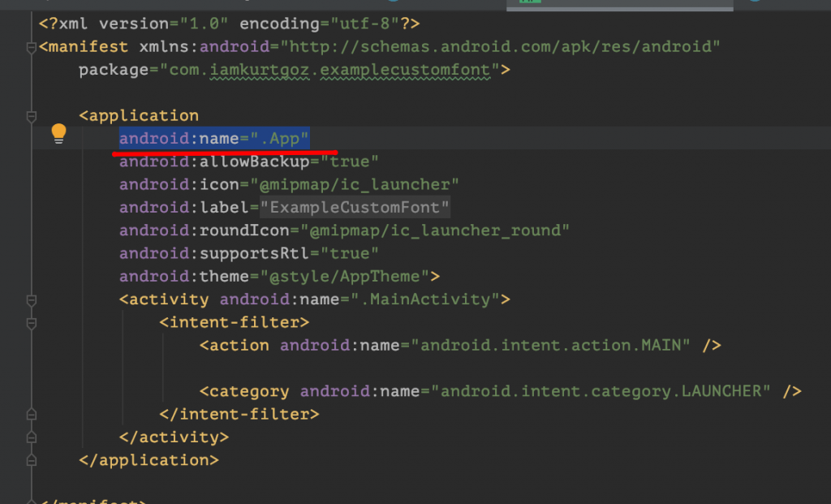This screenshot has height=504, width=831.
Task: Click the xml version "1.0" value
Action: 204,24
